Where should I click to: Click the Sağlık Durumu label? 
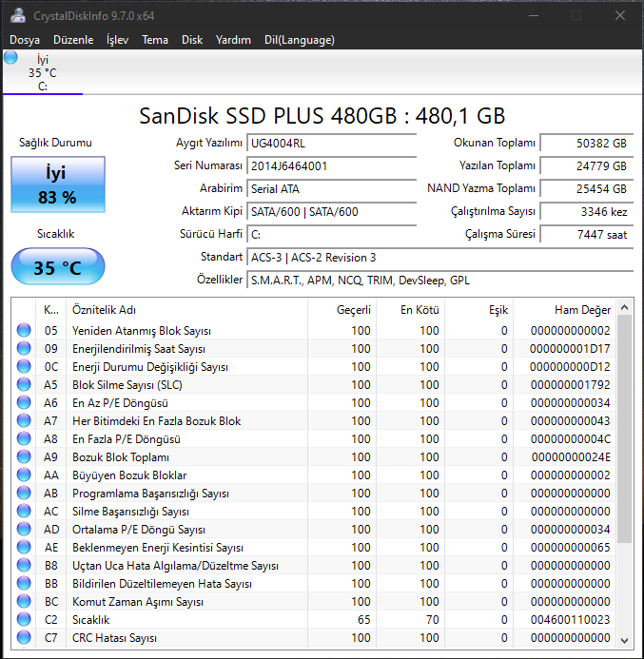(55, 143)
